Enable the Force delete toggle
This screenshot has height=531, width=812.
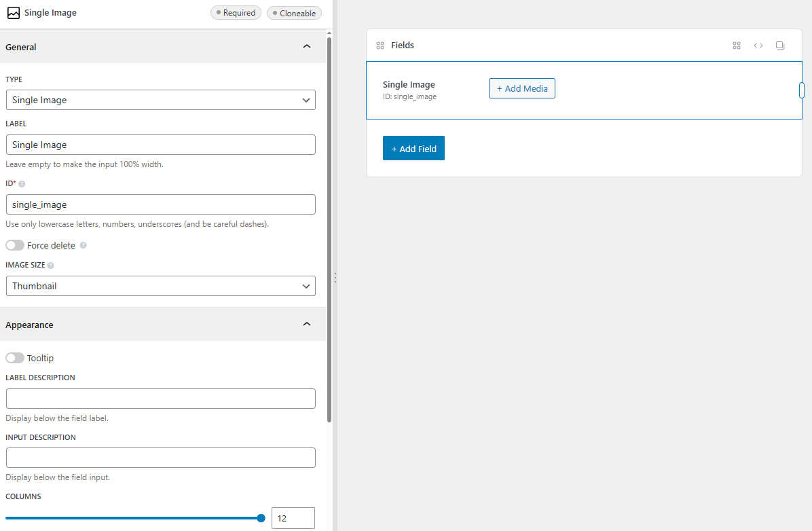[15, 245]
